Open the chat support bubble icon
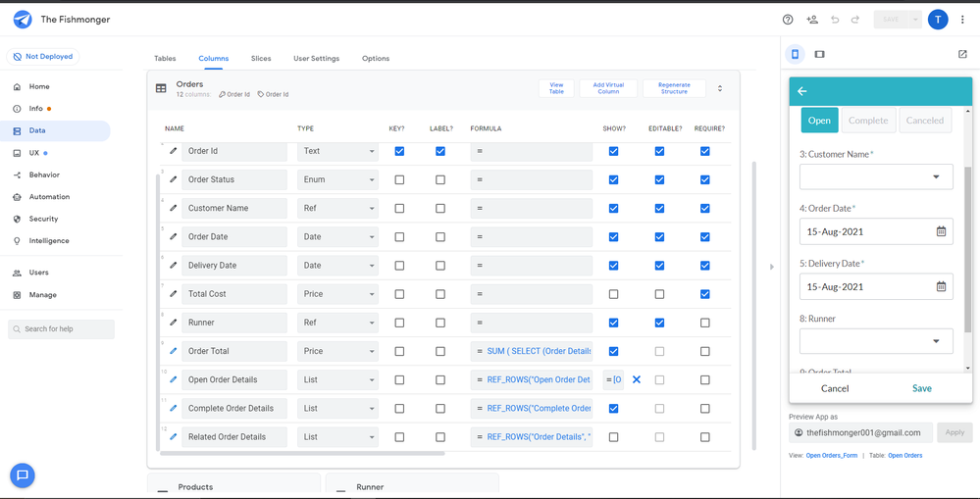 23,475
